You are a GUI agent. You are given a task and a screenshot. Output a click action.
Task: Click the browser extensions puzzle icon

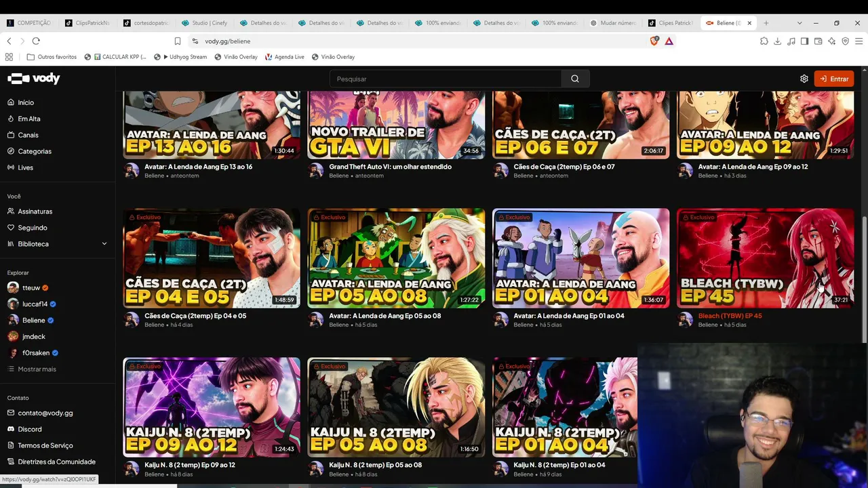764,41
